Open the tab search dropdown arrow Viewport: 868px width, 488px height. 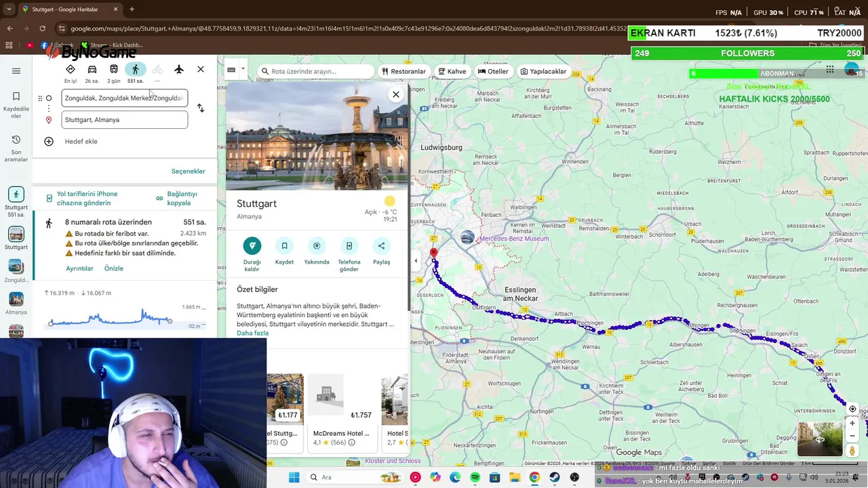9,9
